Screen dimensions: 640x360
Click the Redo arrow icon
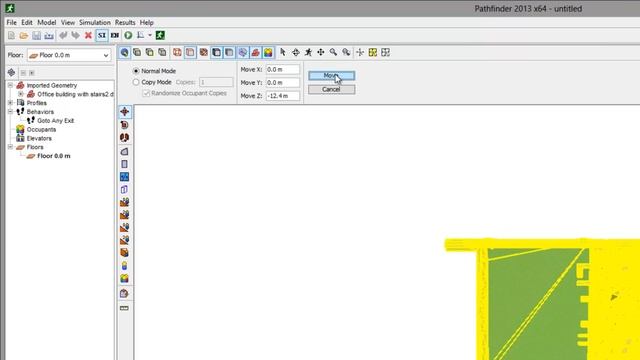[x=75, y=36]
